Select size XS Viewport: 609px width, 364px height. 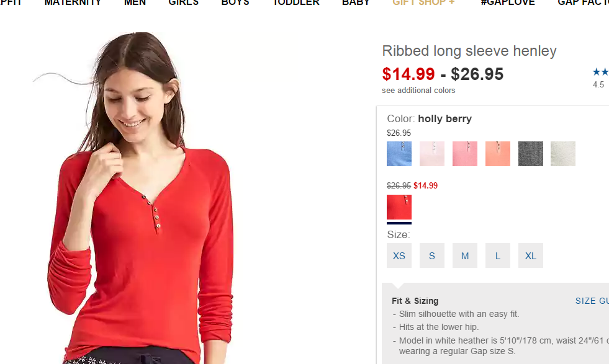(x=399, y=255)
